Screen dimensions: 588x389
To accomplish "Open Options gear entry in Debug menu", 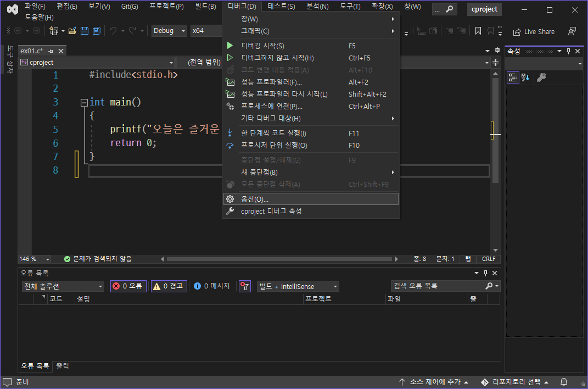I will click(x=311, y=199).
